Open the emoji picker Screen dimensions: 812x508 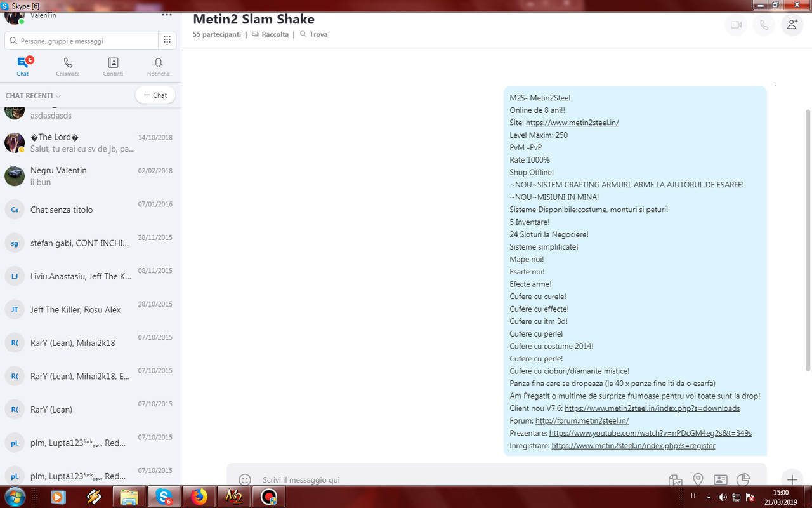point(244,479)
